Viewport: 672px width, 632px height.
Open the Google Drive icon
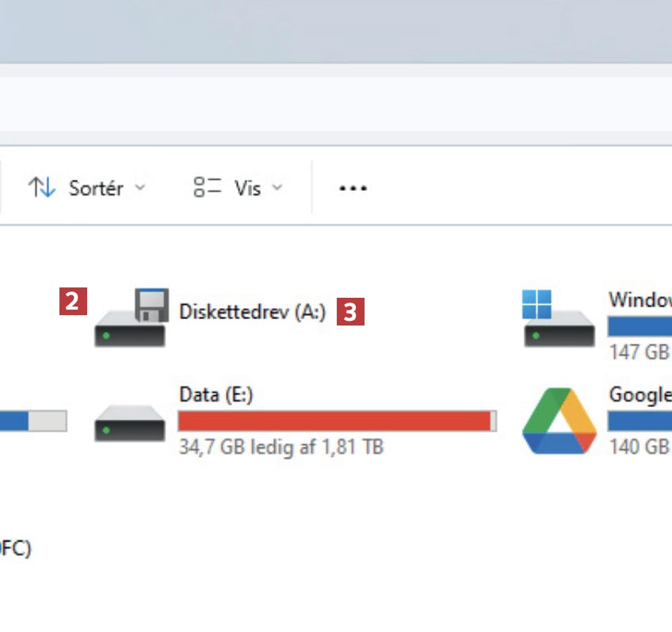[559, 421]
